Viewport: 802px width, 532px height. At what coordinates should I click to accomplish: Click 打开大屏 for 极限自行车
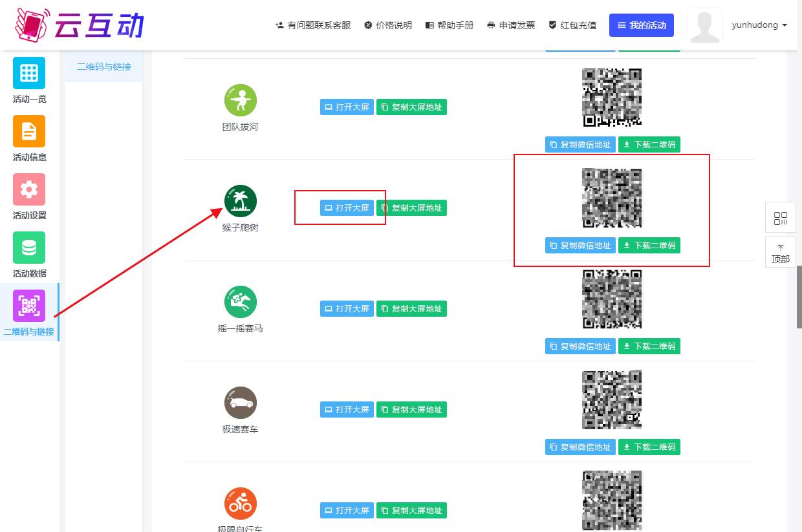[x=347, y=511]
